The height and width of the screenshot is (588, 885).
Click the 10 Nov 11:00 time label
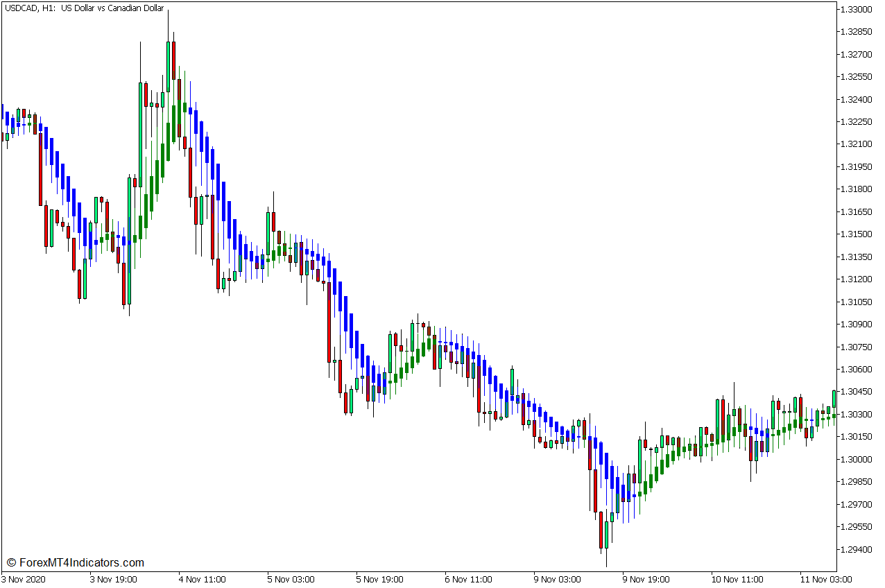coord(737,579)
